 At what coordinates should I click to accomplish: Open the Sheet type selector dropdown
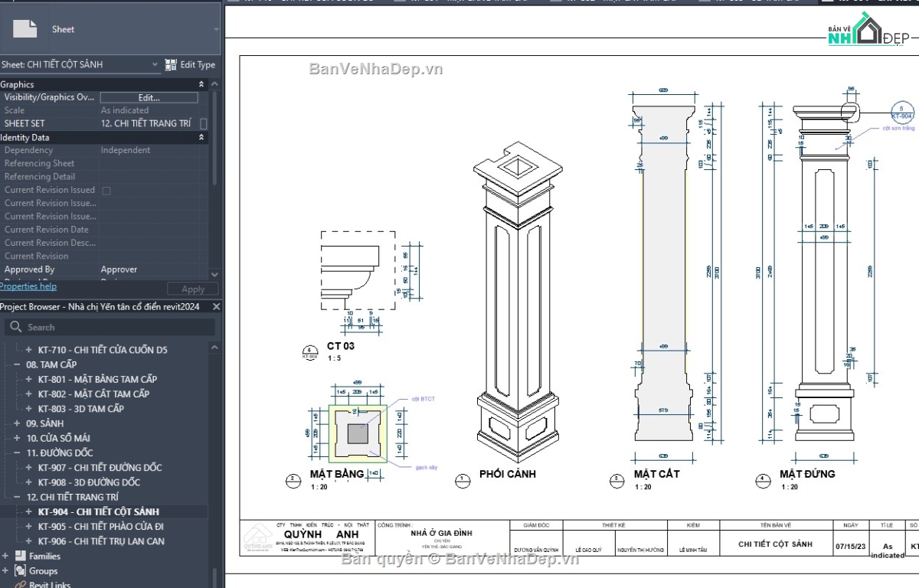217,29
